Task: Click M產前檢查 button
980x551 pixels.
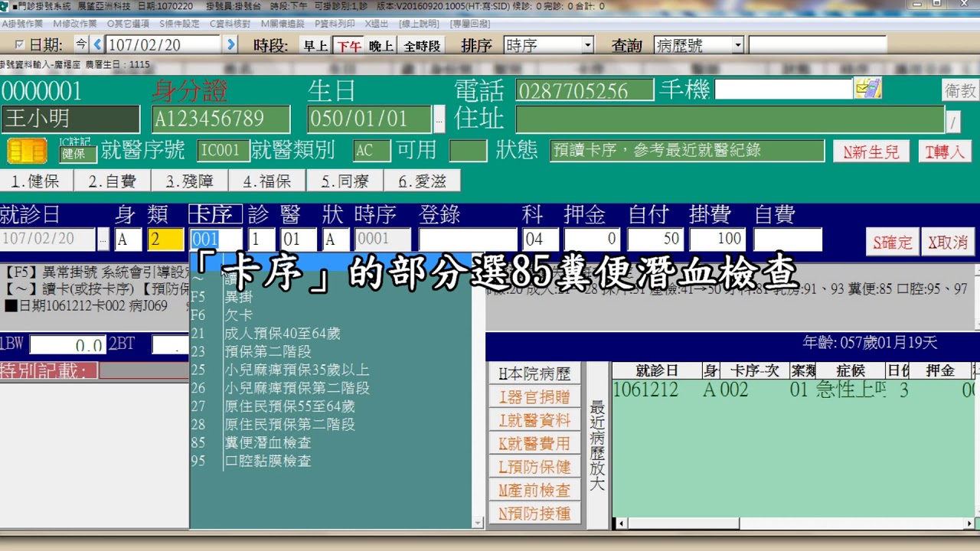Action: pyautogui.click(x=534, y=490)
